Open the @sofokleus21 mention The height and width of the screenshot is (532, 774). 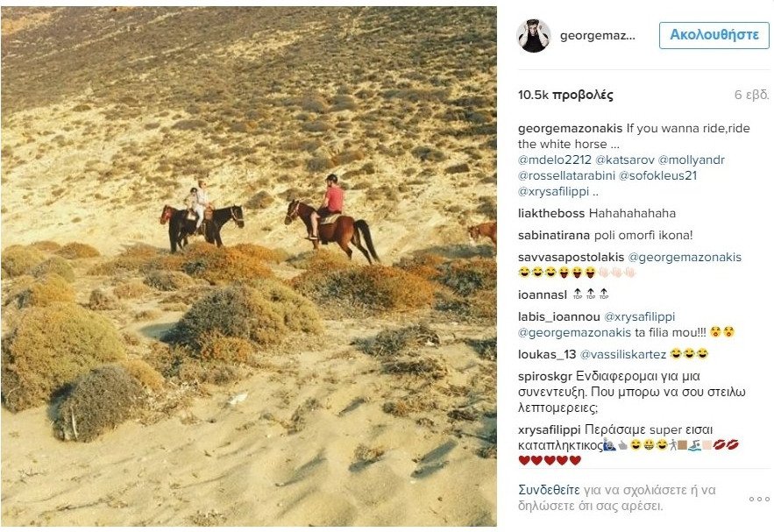(x=658, y=175)
